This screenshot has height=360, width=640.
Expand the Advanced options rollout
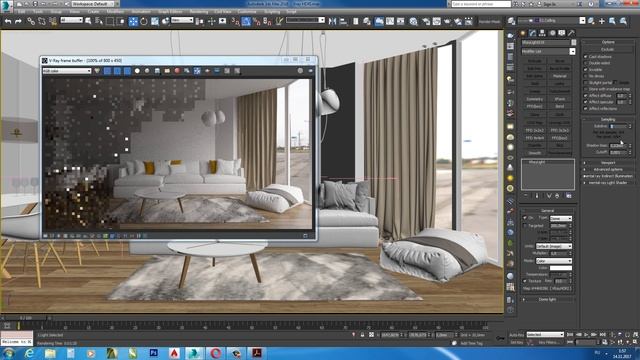608,169
